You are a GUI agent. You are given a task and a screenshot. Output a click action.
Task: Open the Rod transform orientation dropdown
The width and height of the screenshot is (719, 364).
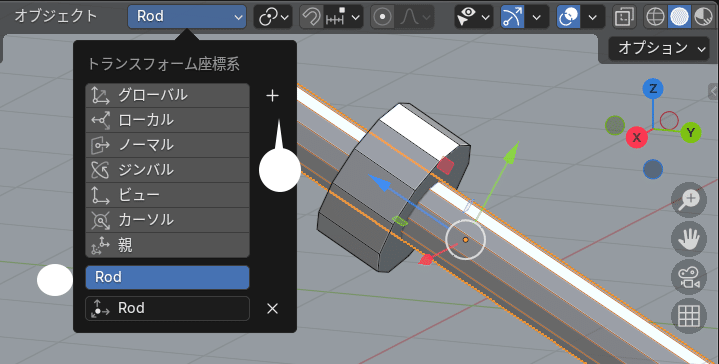187,17
